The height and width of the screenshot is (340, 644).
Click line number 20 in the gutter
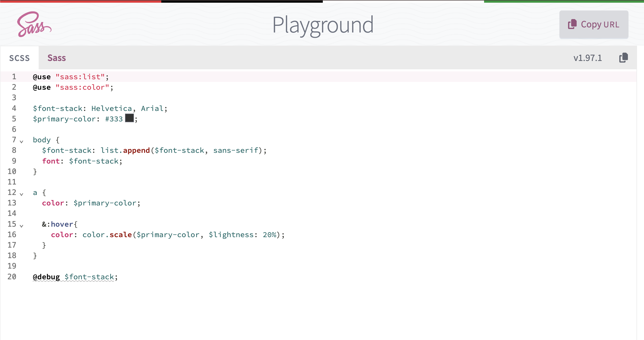click(12, 277)
